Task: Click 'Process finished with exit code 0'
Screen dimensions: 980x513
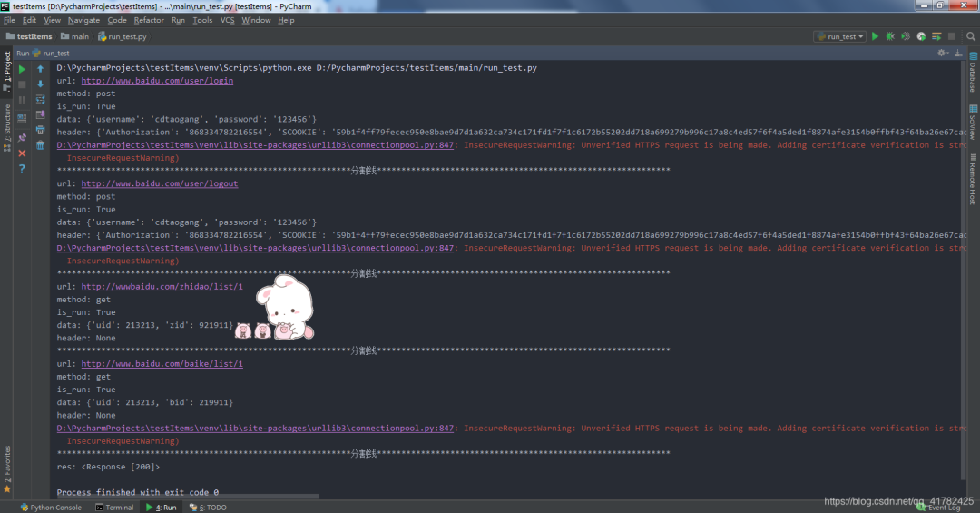Action: tap(138, 492)
